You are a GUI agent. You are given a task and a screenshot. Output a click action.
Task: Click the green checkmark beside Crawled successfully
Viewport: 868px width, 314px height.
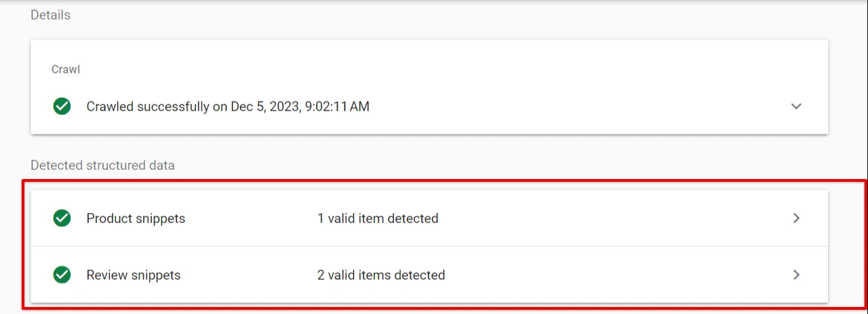point(62,106)
